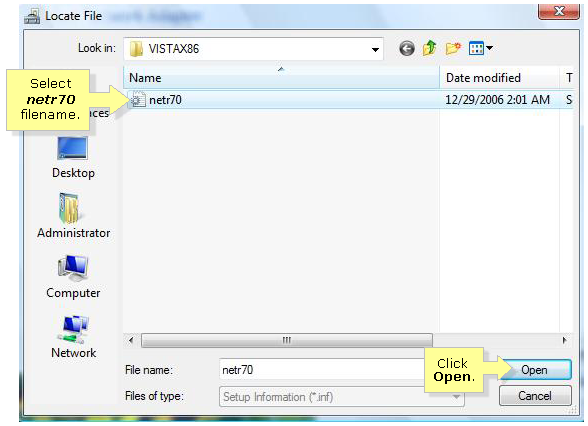Screen dimensions: 588x426
Task: Sort the list by the Name column
Action: point(281,78)
